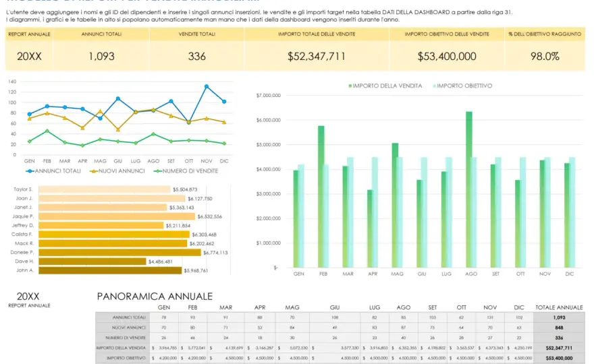Select the AGO column header in overview table
This screenshot has width=594, height=364.
point(404,307)
